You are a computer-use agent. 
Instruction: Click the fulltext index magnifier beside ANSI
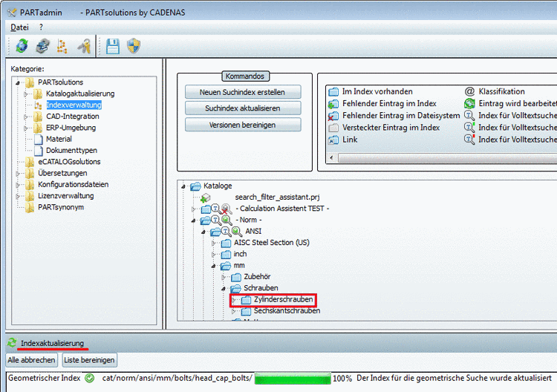(x=227, y=232)
